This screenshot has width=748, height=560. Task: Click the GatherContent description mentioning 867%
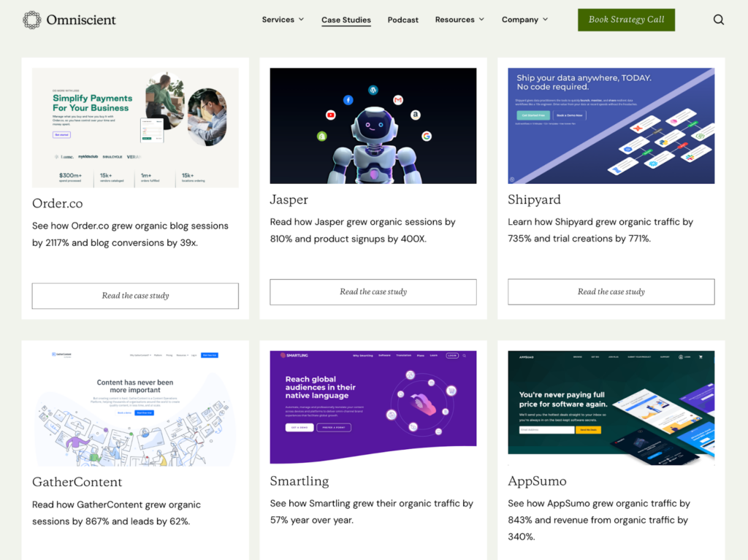point(116,513)
